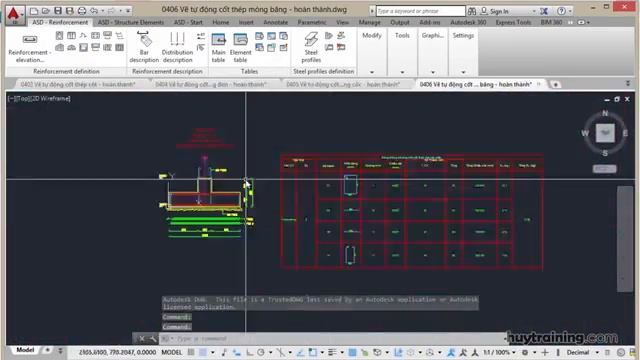The width and height of the screenshot is (640, 360).
Task: Select the Distribution description tool
Action: pyautogui.click(x=177, y=48)
